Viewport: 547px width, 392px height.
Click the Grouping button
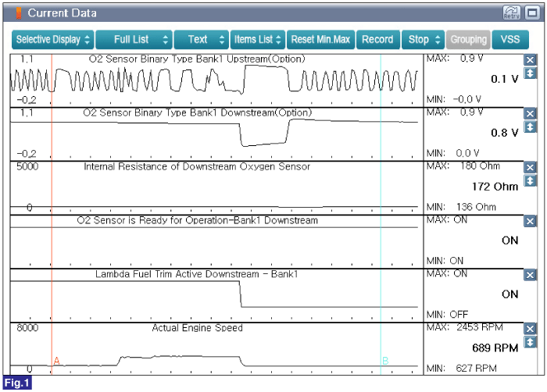[x=468, y=39]
